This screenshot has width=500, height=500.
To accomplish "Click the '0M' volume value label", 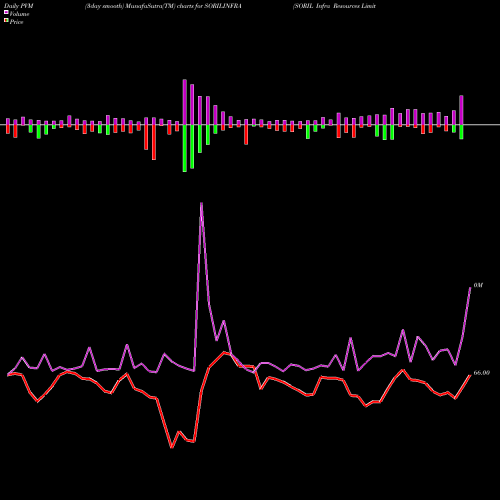I will click(x=478, y=285).
